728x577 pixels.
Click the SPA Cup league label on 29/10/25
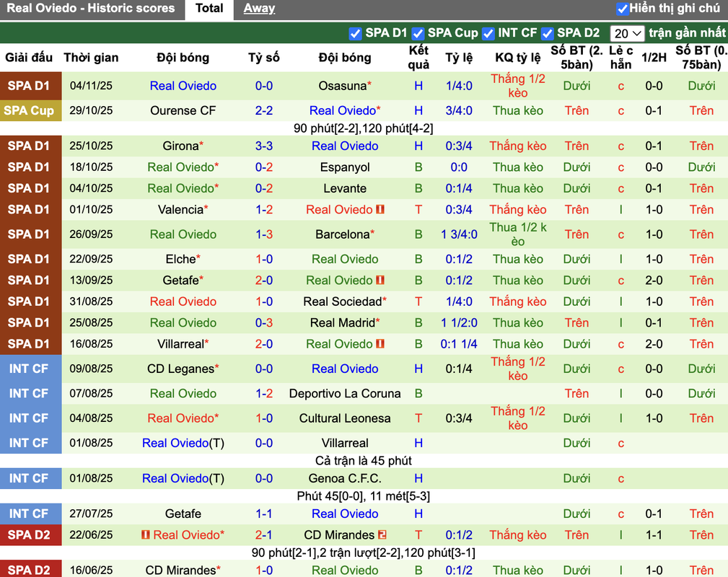29,110
